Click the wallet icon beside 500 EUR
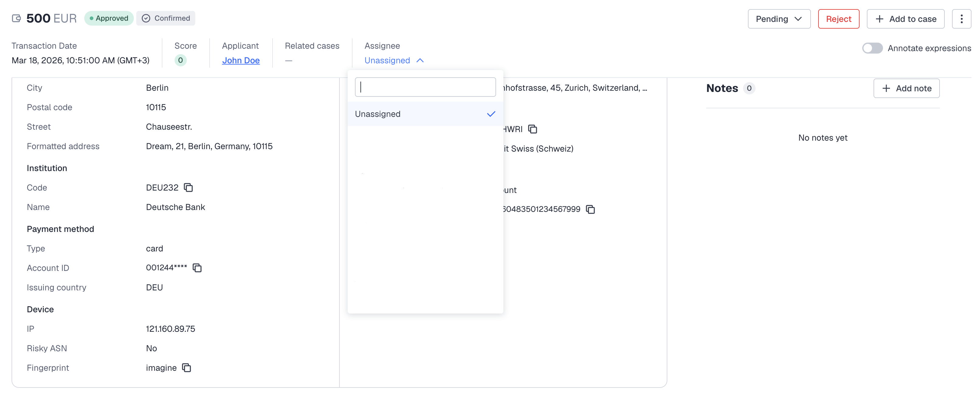Viewport: 980px width, 403px height. (16, 18)
